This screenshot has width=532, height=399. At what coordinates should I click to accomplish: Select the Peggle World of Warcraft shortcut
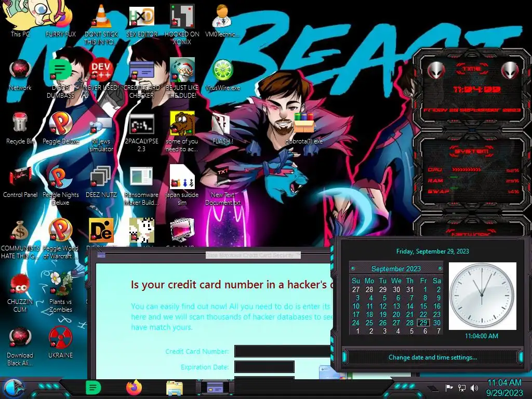[60, 239]
